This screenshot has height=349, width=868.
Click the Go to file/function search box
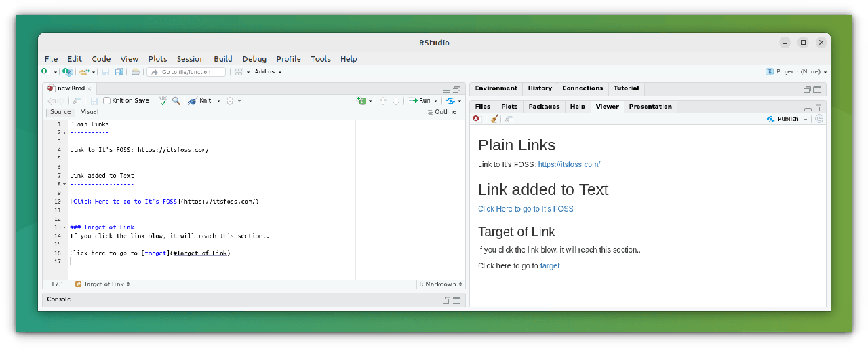186,72
